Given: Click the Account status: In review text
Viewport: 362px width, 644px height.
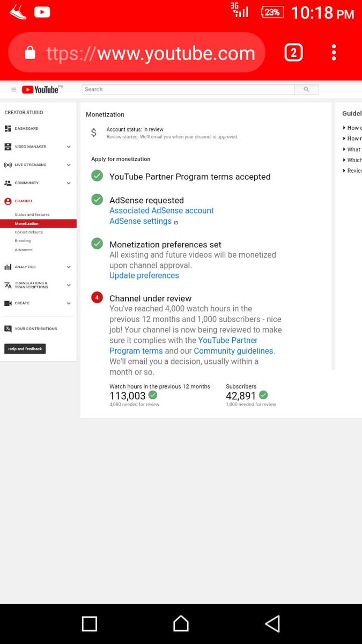Looking at the screenshot, I should tap(135, 129).
